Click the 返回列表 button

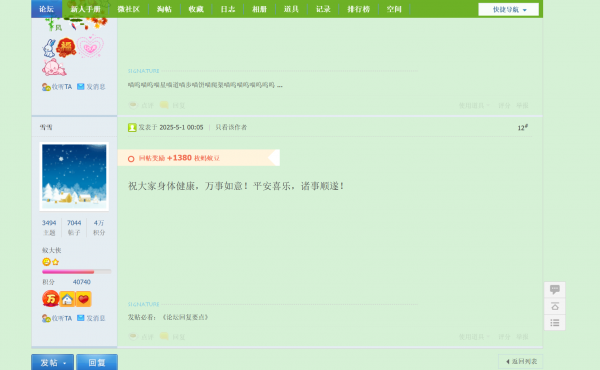pos(521,362)
